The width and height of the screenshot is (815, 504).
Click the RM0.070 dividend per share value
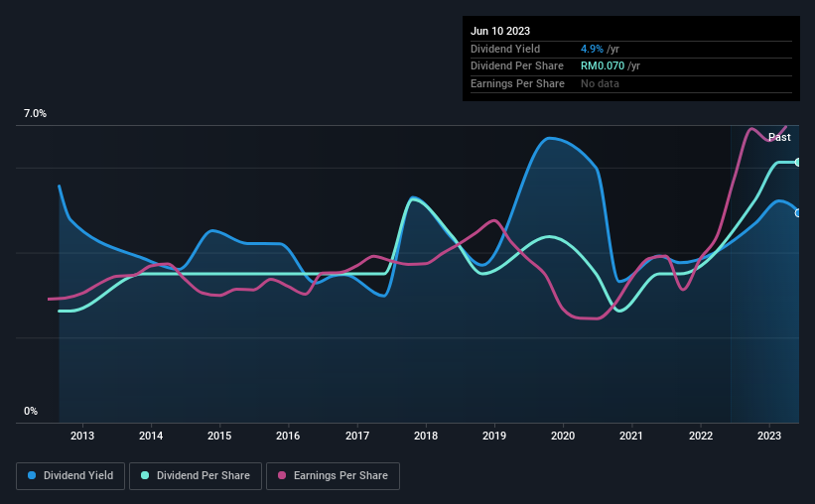pos(603,66)
